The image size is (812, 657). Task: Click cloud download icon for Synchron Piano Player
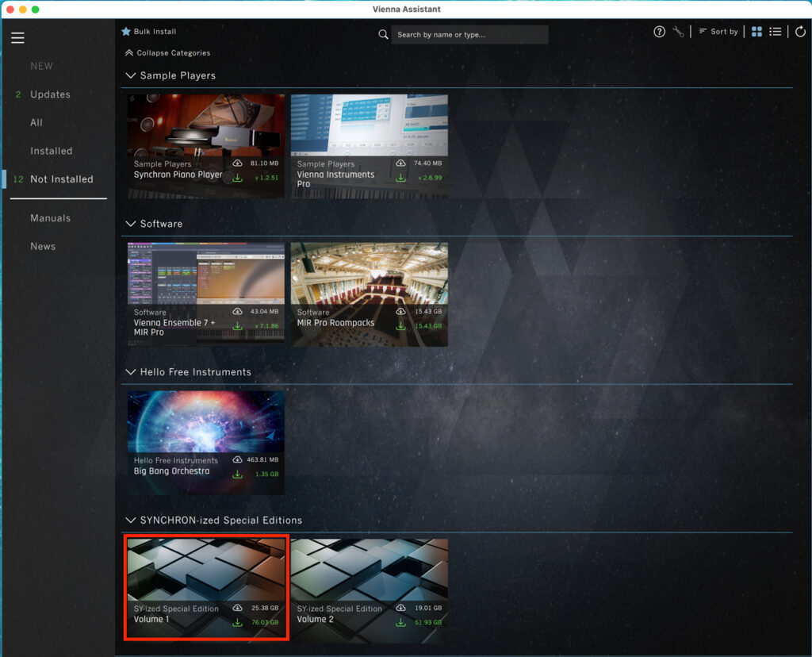pos(237,163)
